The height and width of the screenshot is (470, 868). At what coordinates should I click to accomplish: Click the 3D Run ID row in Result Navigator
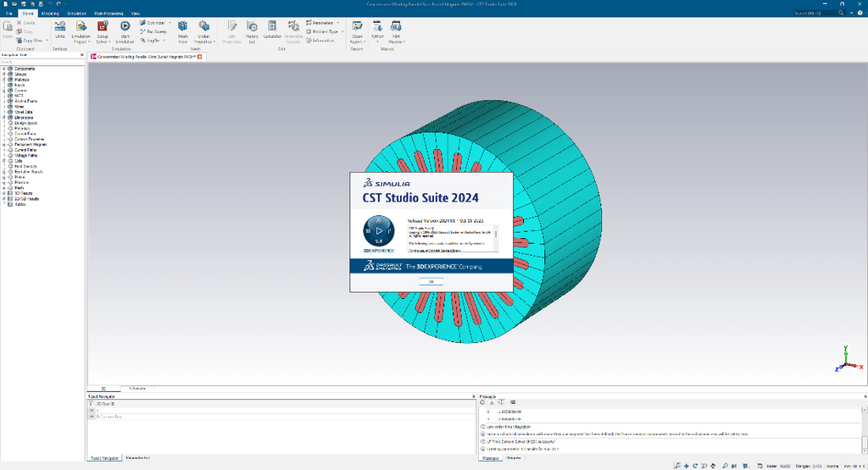(281, 404)
